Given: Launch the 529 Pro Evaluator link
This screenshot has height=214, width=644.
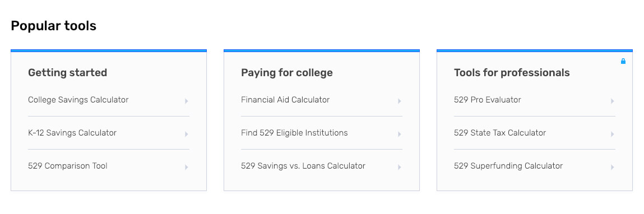Looking at the screenshot, I should point(488,100).
